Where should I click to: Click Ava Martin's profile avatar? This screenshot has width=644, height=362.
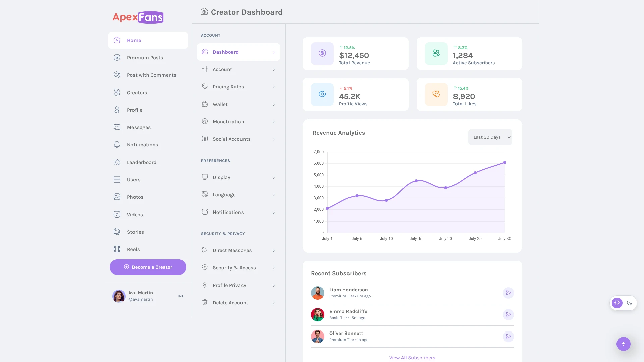coord(119,296)
